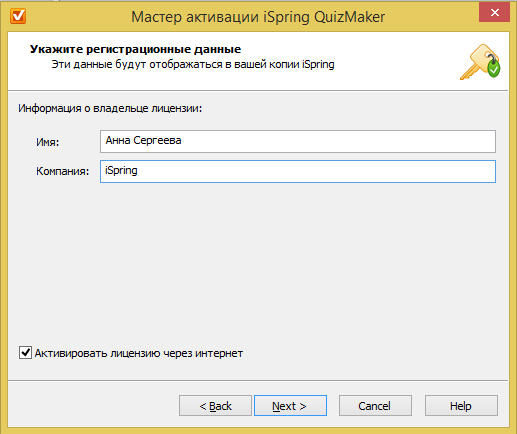
Task: Click the 'Активировать лицензию через интернет' label text
Action: [139, 353]
